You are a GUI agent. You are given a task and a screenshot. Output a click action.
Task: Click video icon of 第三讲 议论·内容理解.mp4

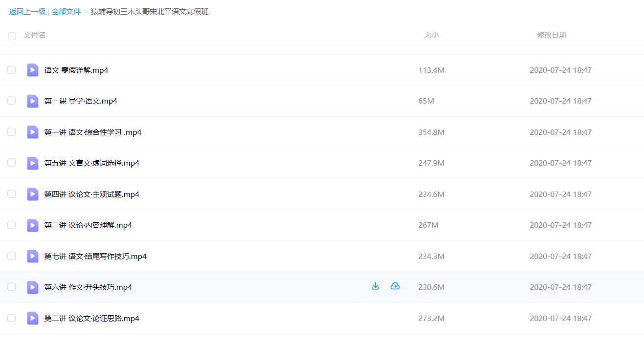point(33,225)
